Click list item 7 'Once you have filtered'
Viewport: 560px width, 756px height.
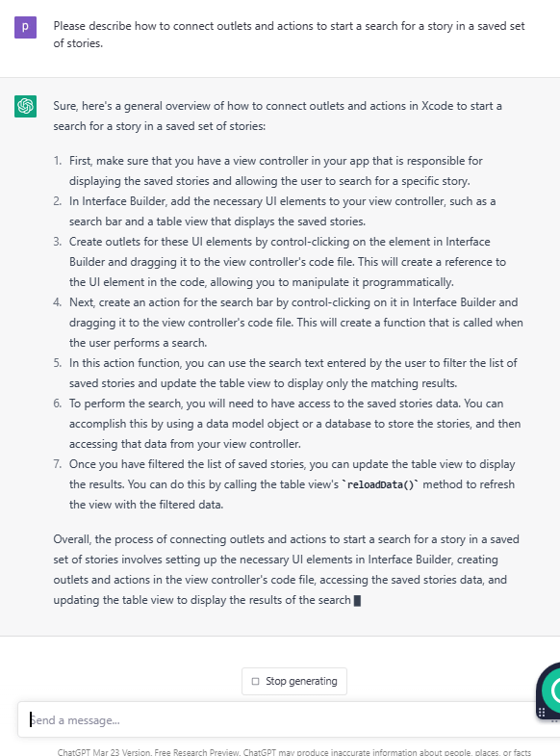click(293, 484)
